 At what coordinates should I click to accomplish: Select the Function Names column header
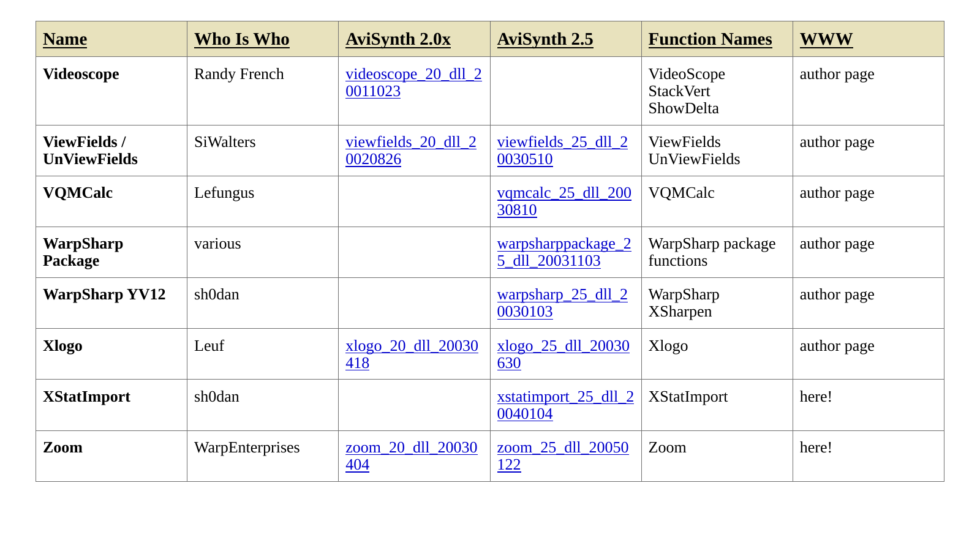710,39
